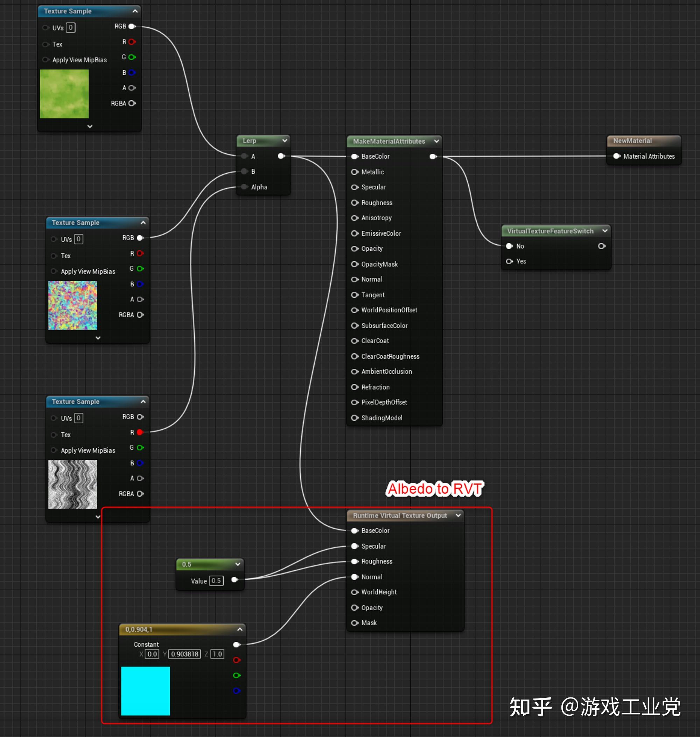Image resolution: width=700 pixels, height=737 pixels.
Task: Click red R output pin of grass Texture Sample
Action: [x=132, y=42]
